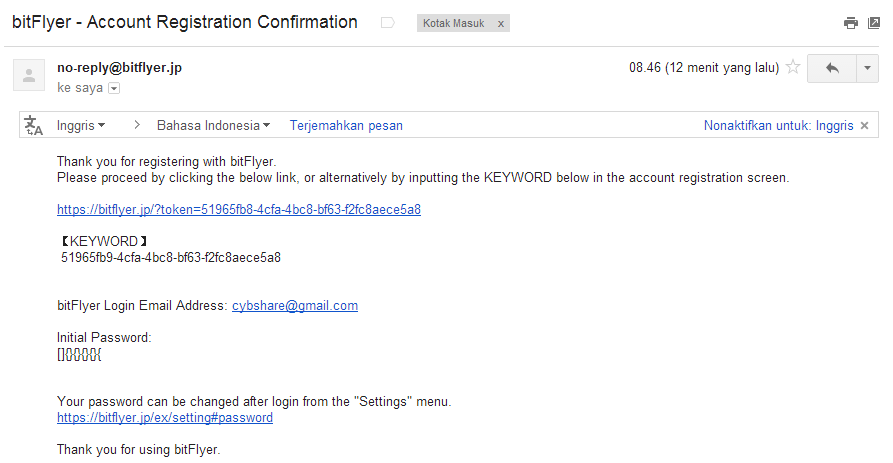Click the sender name no-reply@bitflyer.jp
The height and width of the screenshot is (463, 893).
point(120,68)
